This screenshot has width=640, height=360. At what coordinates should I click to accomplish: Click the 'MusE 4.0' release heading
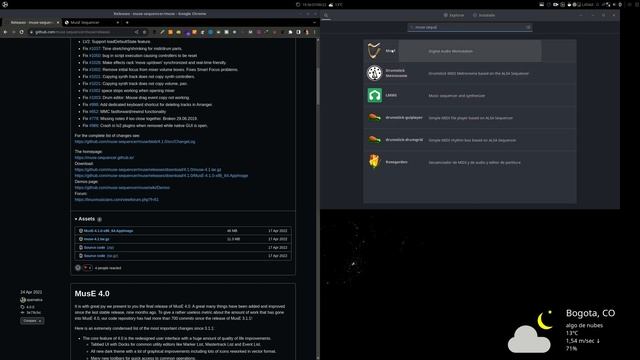click(92, 293)
